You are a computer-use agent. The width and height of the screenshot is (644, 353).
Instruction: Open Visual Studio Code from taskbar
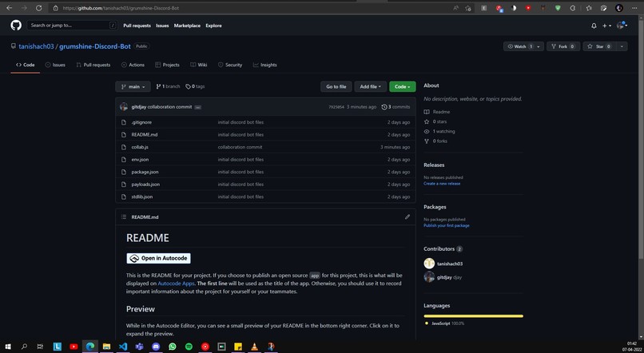123,347
